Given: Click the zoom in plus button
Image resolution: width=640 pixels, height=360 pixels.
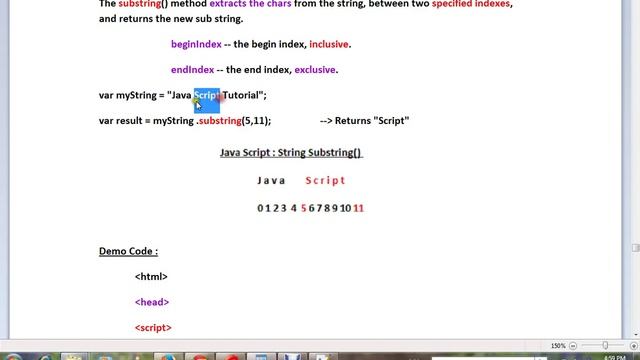Looking at the screenshot, I should [x=633, y=346].
